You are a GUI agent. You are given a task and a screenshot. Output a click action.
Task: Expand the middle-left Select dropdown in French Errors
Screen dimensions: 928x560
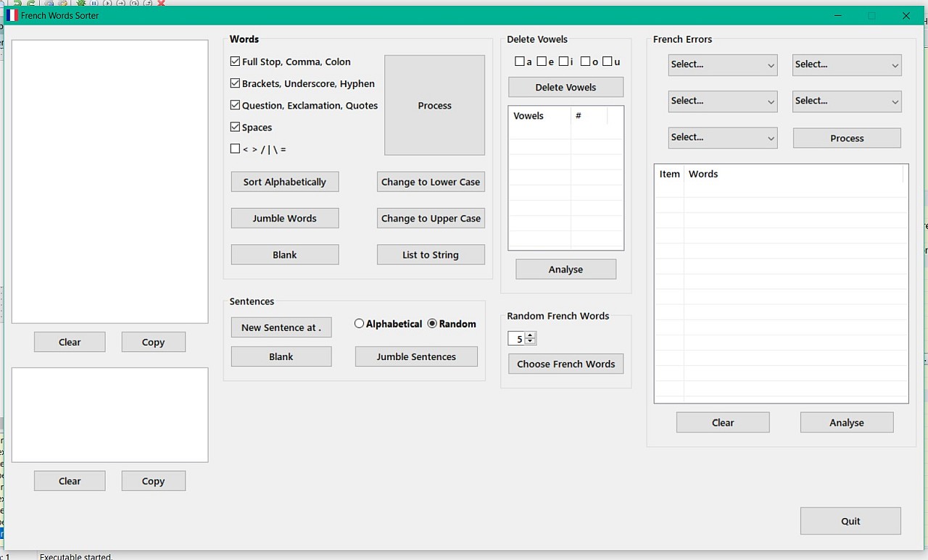coord(723,101)
